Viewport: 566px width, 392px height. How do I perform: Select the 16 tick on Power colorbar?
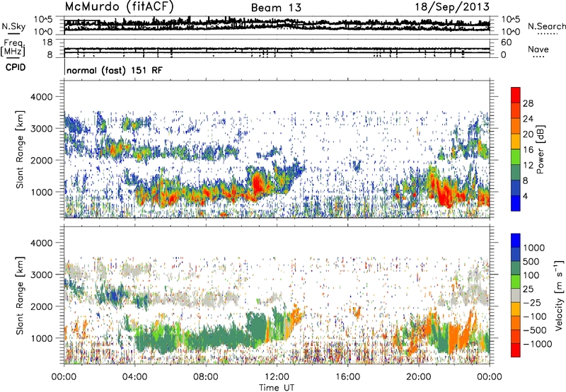pos(528,150)
